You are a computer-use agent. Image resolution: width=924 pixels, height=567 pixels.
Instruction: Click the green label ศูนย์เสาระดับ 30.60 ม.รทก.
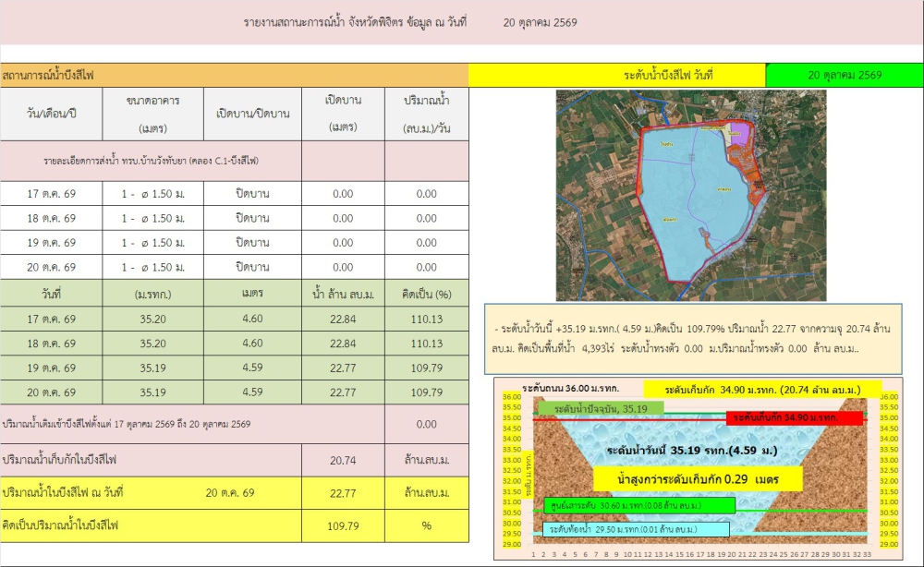point(640,505)
